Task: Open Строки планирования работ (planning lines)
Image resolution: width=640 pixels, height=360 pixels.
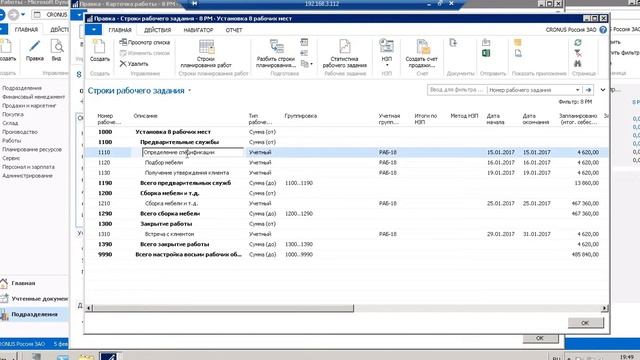Action: 206,53
